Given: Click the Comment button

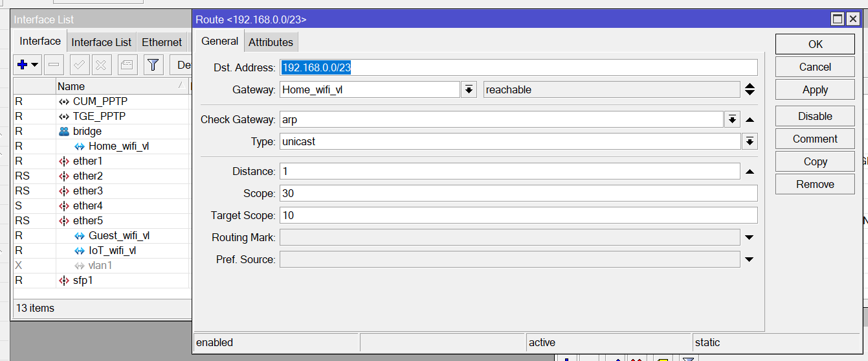Looking at the screenshot, I should [x=815, y=139].
